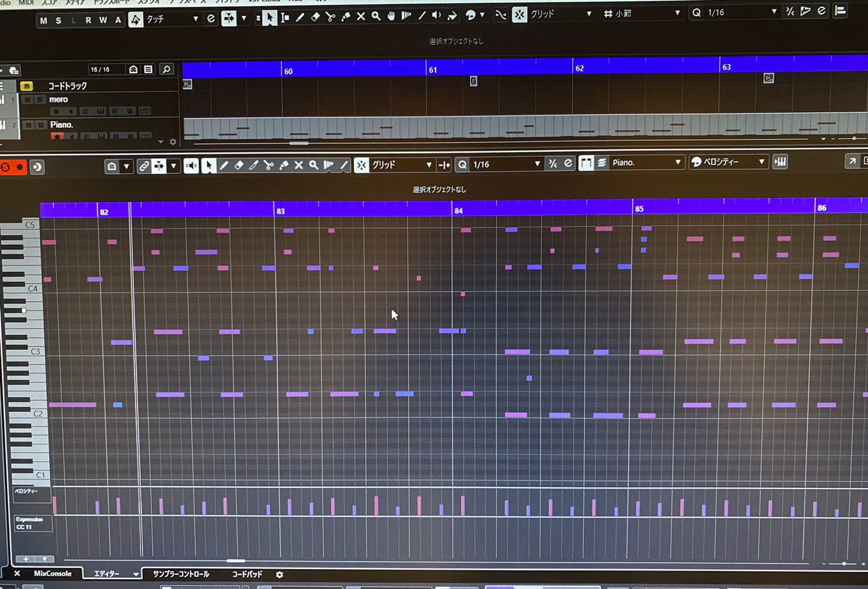Click iterative quantize icon in top toolbar
Image resolution: width=868 pixels, height=589 pixels.
790,12
